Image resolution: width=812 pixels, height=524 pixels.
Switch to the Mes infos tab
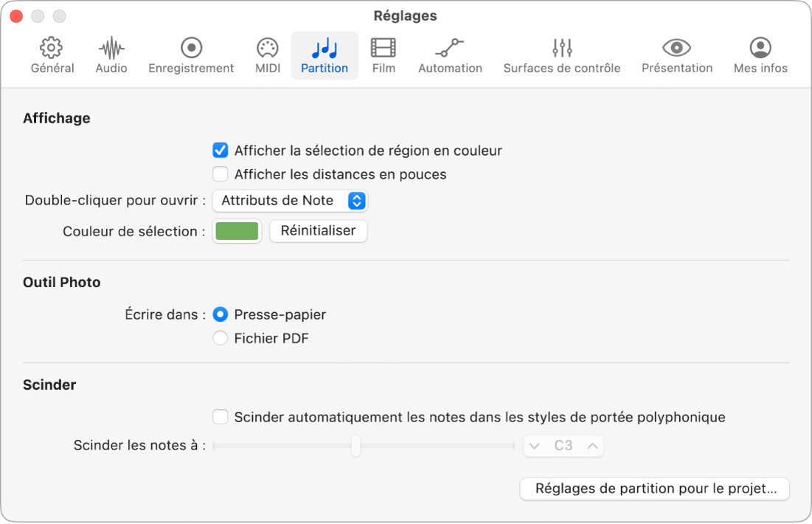point(760,56)
